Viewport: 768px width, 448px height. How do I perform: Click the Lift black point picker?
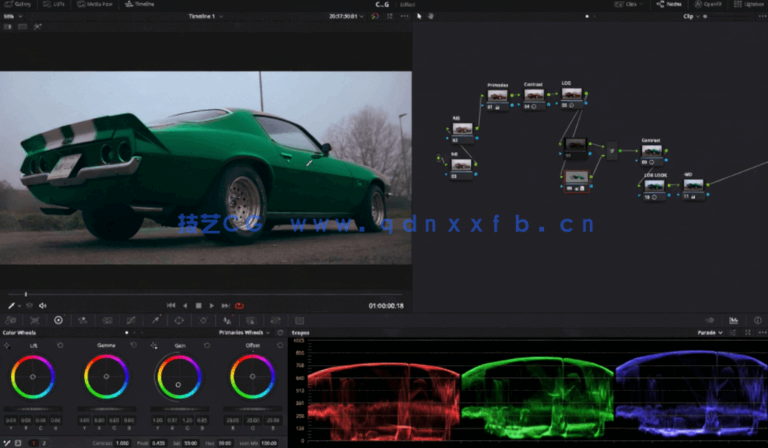(x=7, y=346)
